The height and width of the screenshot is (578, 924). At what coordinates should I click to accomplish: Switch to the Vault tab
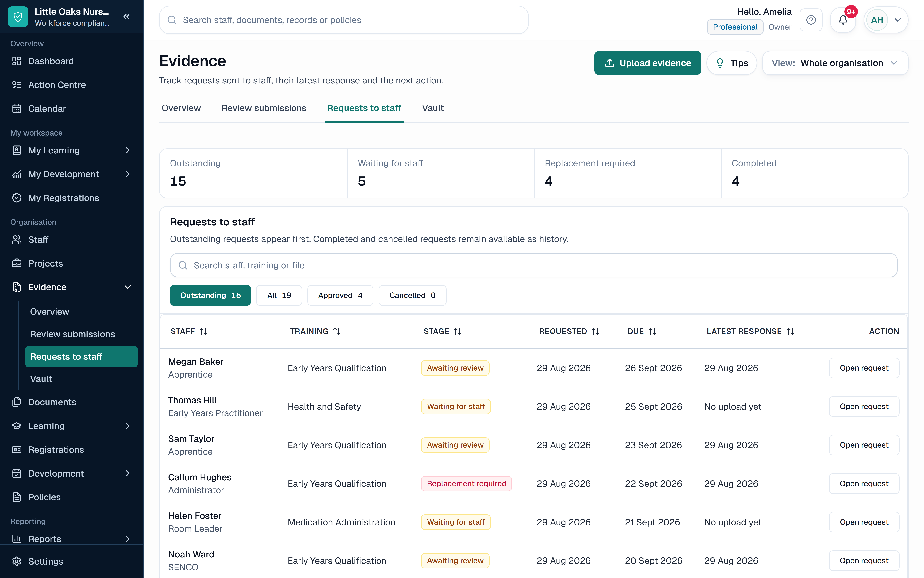tap(433, 108)
